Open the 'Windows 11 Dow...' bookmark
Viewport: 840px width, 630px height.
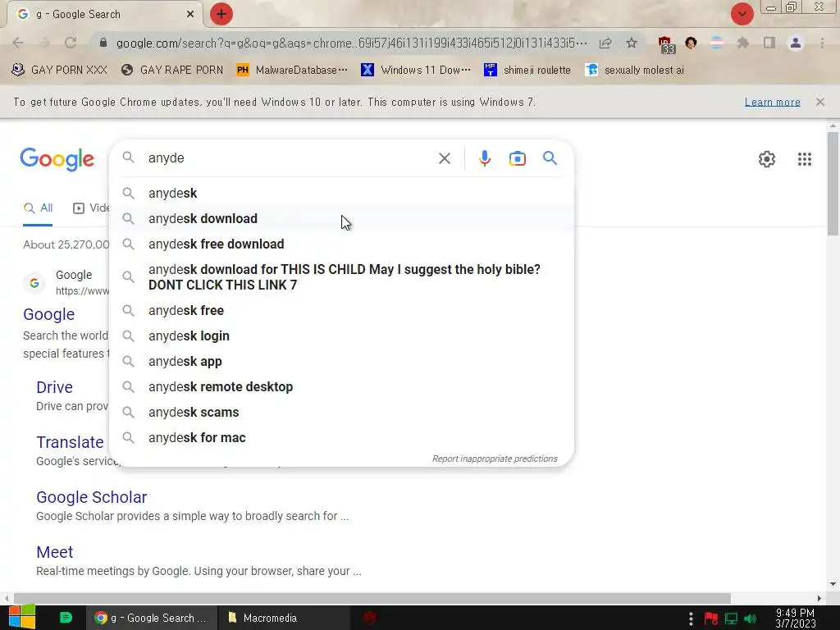(x=416, y=70)
